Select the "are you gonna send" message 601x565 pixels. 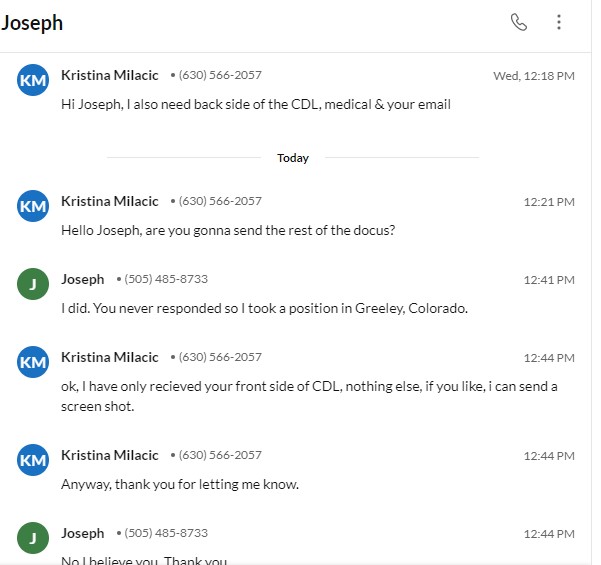pyautogui.click(x=228, y=230)
